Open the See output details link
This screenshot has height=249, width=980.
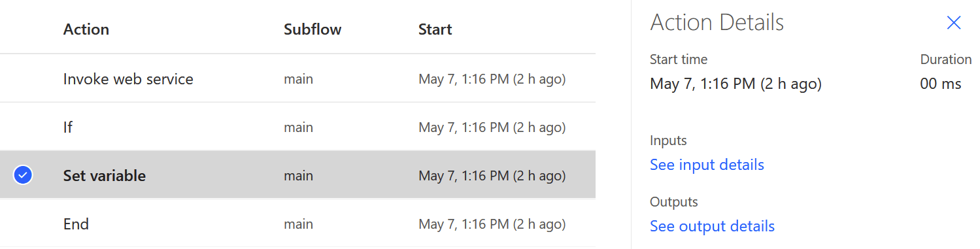712,226
